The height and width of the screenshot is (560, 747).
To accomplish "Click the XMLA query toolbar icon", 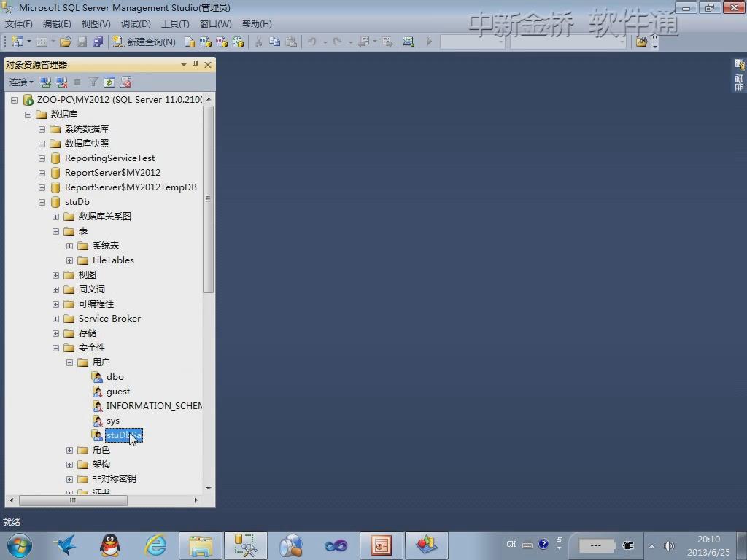I will tap(238, 42).
